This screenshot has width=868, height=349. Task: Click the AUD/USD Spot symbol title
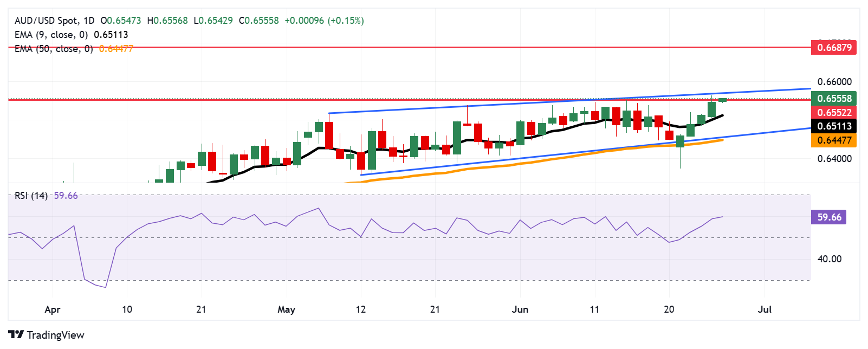(46, 21)
